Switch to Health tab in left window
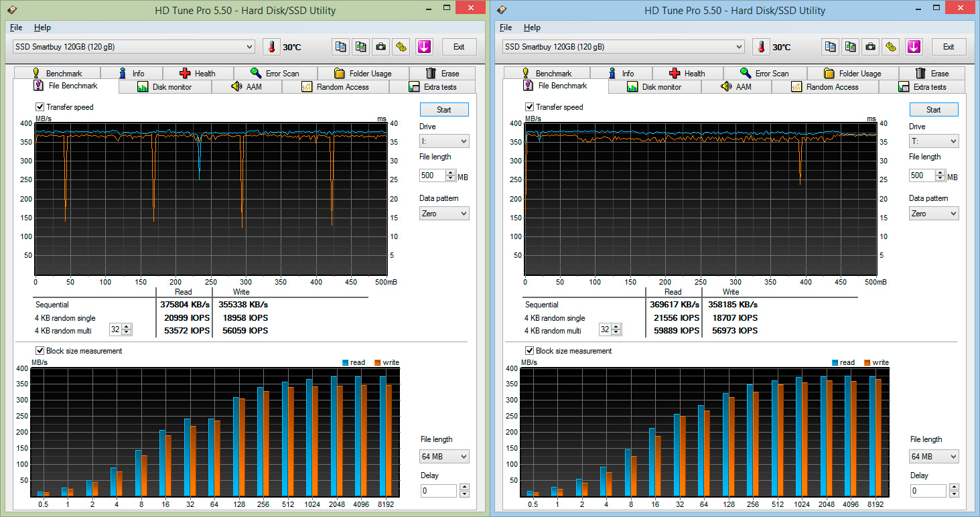This screenshot has width=980, height=517. point(198,74)
